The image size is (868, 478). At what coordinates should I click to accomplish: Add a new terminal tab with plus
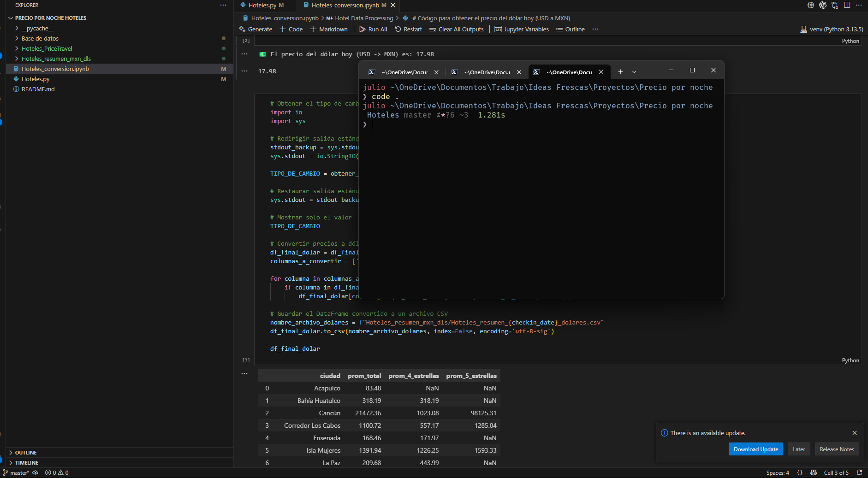pos(620,72)
